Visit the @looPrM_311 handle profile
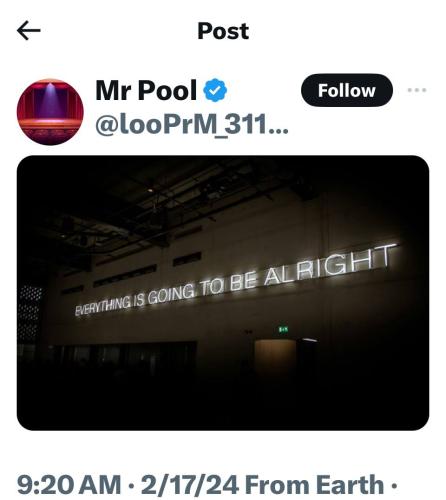 pos(192,125)
